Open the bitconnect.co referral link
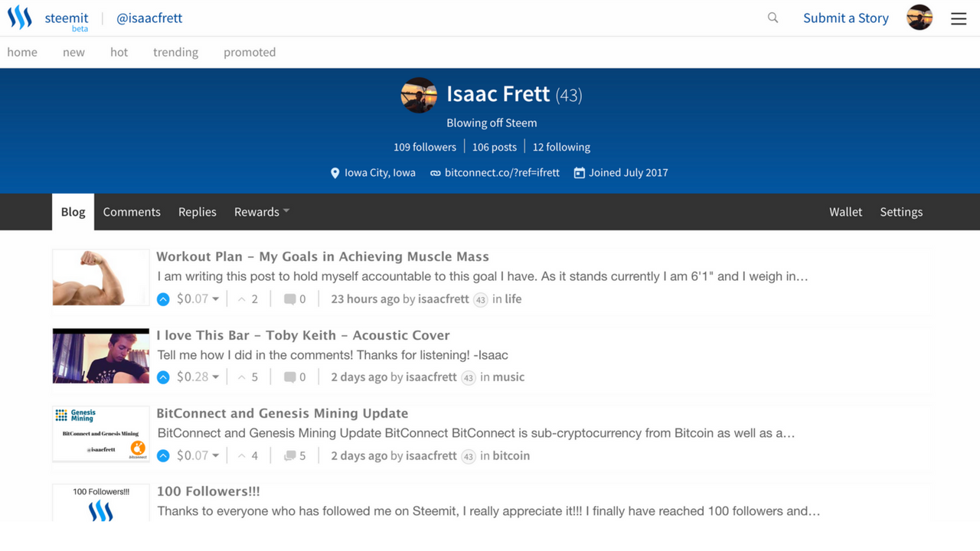This screenshot has width=980, height=551. (x=501, y=173)
